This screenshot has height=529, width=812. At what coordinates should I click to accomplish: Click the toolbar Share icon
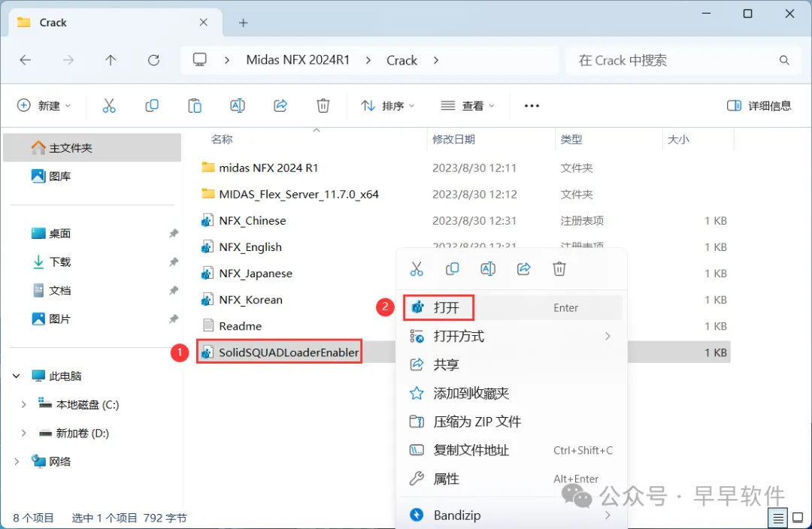(280, 106)
